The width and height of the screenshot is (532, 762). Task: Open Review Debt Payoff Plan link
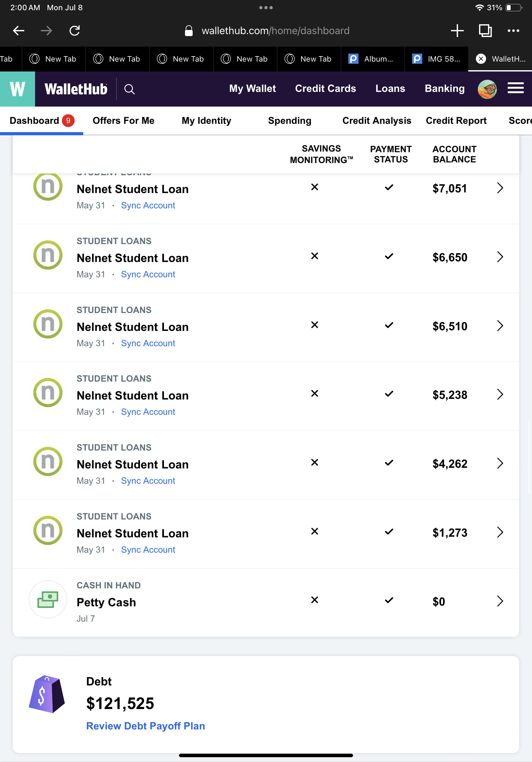click(146, 726)
